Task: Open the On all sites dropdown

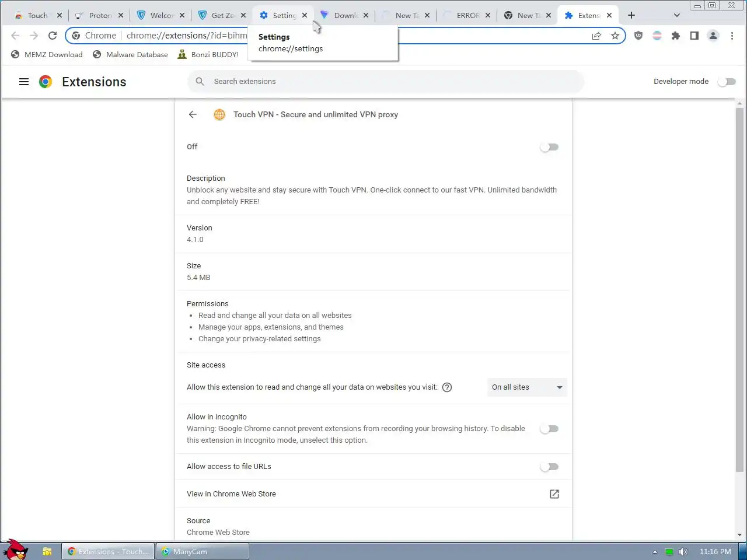Action: [527, 387]
